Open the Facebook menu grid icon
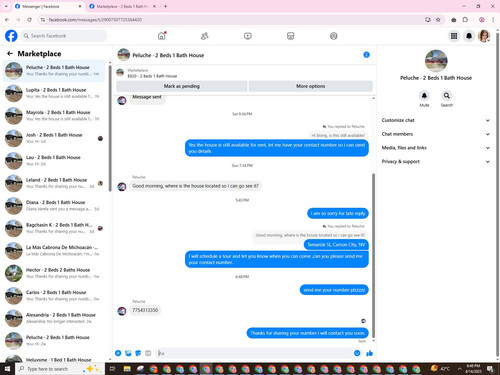The image size is (500, 375). [454, 36]
